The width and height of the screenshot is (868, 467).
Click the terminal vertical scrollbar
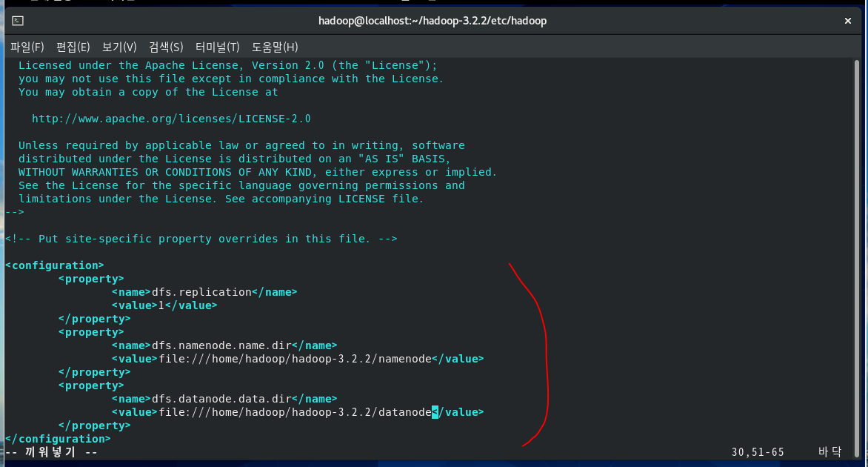click(x=857, y=258)
